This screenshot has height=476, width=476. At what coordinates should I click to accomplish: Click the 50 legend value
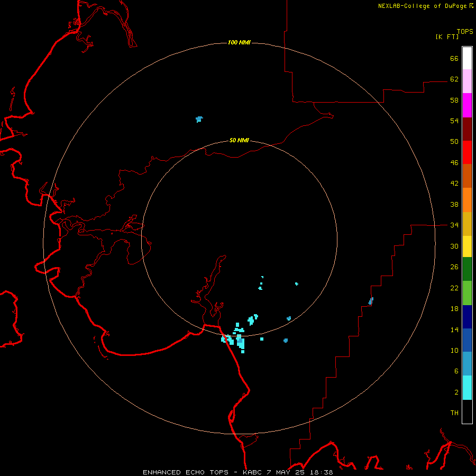[454, 142]
